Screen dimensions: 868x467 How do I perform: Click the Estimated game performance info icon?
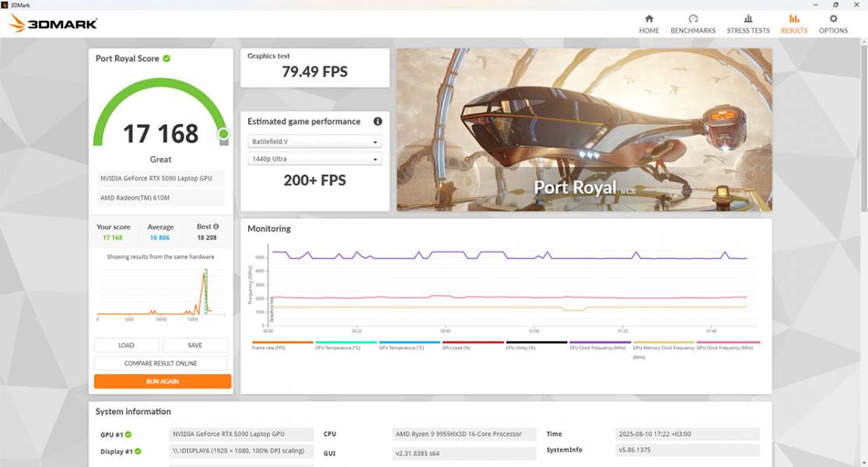379,121
